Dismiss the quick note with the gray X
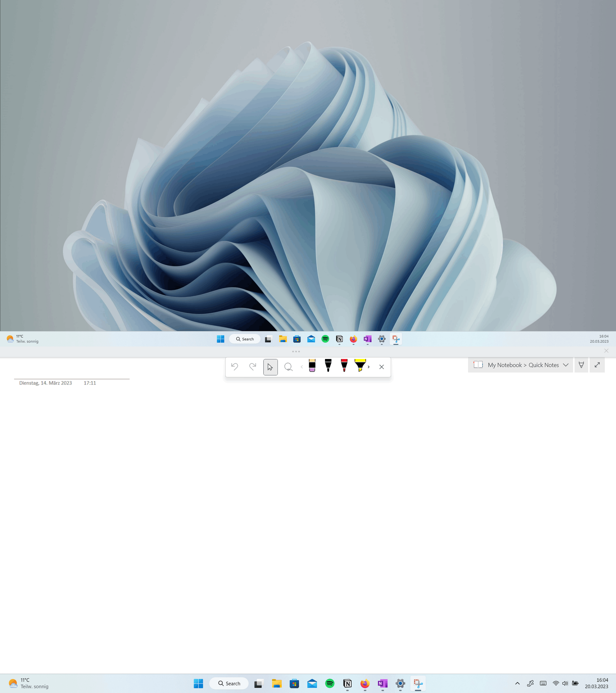Screen dimensions: 616x693 pyautogui.click(x=606, y=351)
